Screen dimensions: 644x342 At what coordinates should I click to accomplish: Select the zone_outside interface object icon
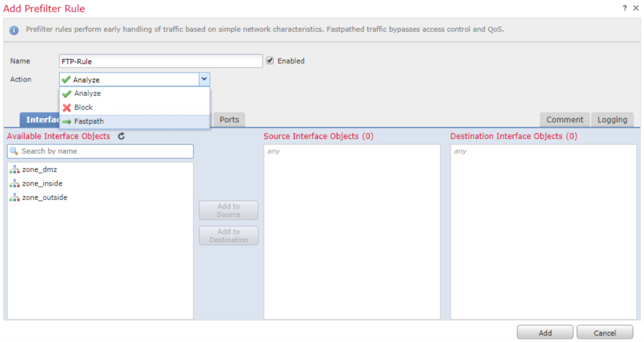click(x=14, y=197)
